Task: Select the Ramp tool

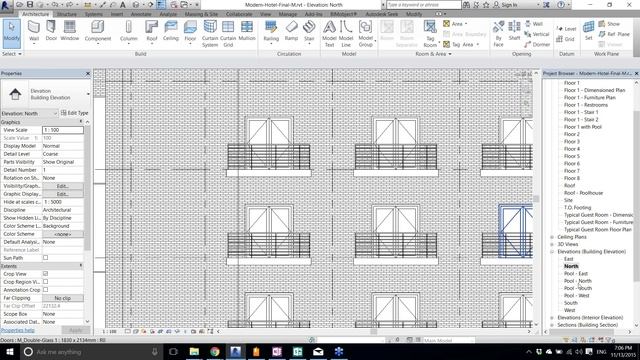Action: point(291,31)
